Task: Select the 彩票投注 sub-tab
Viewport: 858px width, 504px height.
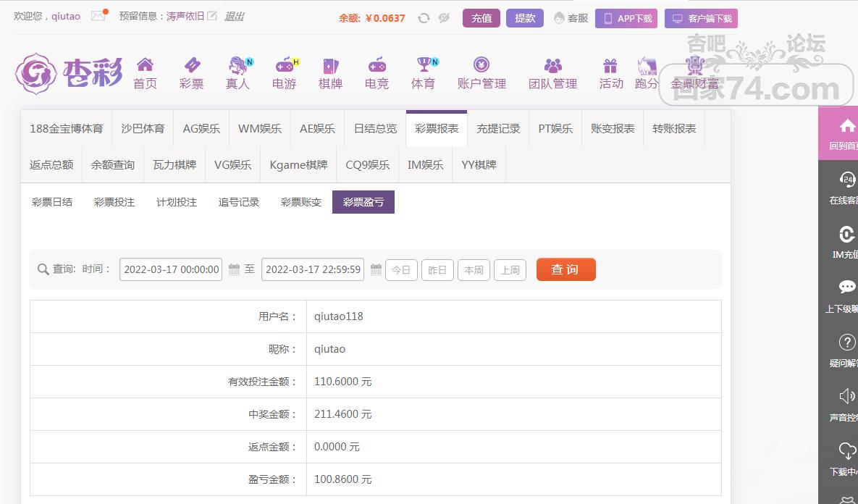Action: coord(114,202)
